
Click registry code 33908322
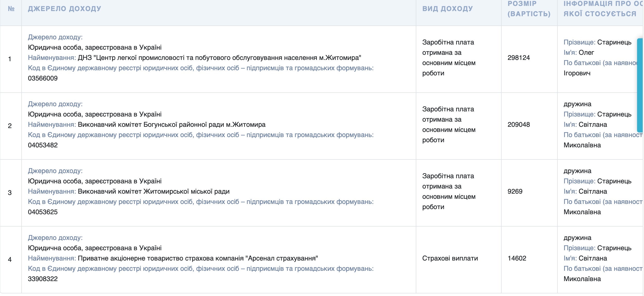(43, 279)
